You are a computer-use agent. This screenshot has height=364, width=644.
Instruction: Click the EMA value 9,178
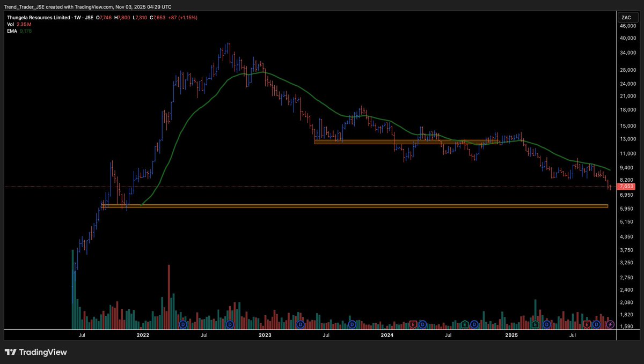pyautogui.click(x=26, y=31)
